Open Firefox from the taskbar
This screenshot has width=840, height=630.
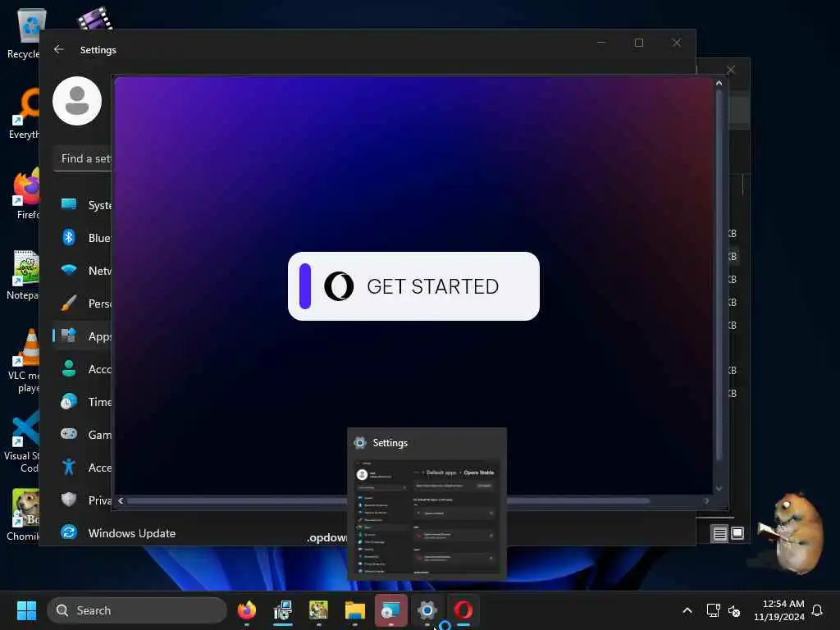[246, 610]
